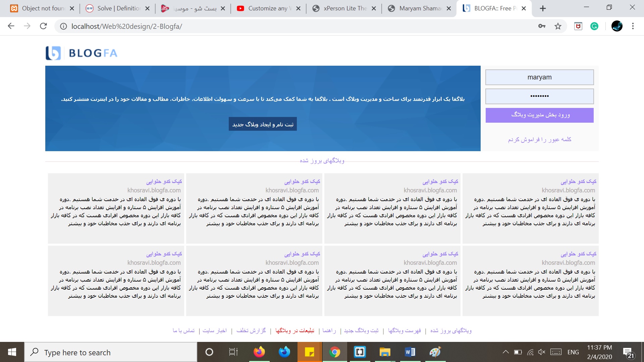
Task: Open Chrome taskbar icon
Action: (334, 352)
